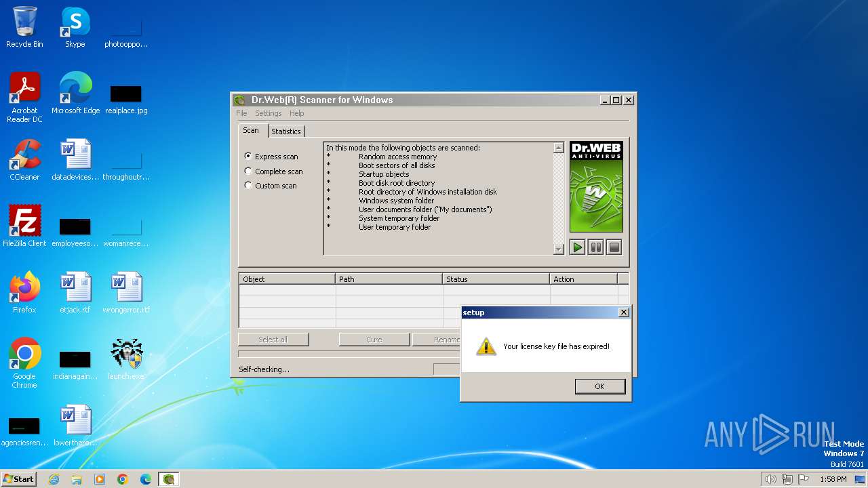Click the Select all button
The height and width of the screenshot is (488, 868).
click(x=273, y=340)
